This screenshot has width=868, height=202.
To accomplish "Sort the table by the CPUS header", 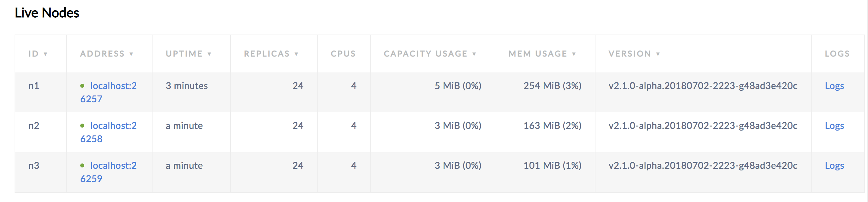I will point(343,53).
